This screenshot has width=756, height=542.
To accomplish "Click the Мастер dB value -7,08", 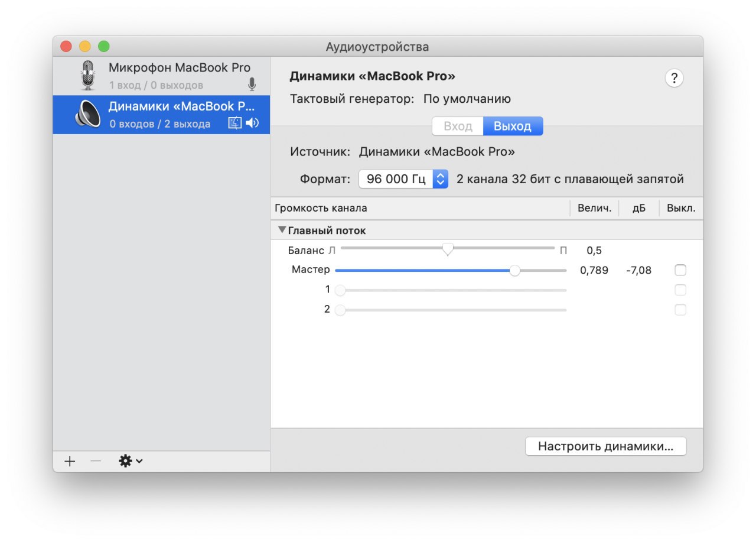I will (639, 271).
